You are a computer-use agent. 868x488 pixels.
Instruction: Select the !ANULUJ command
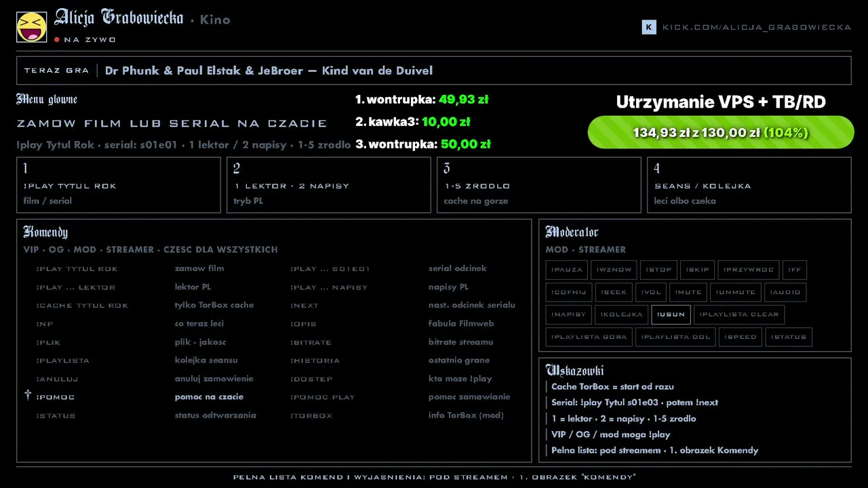click(57, 379)
